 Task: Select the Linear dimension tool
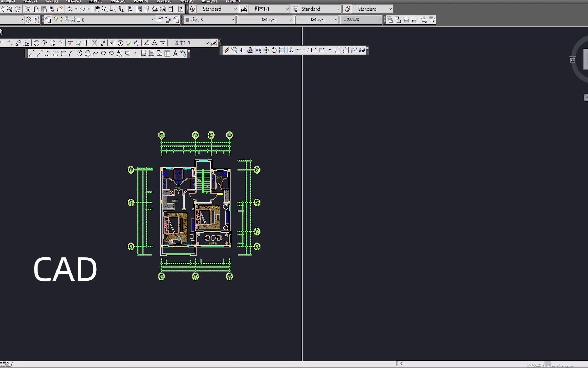tap(3, 43)
